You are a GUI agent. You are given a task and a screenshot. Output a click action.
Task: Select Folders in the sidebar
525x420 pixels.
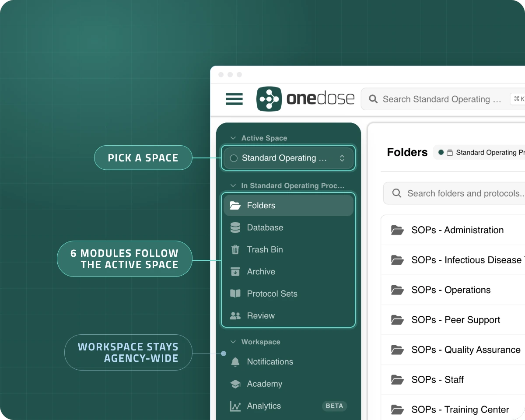coord(288,206)
